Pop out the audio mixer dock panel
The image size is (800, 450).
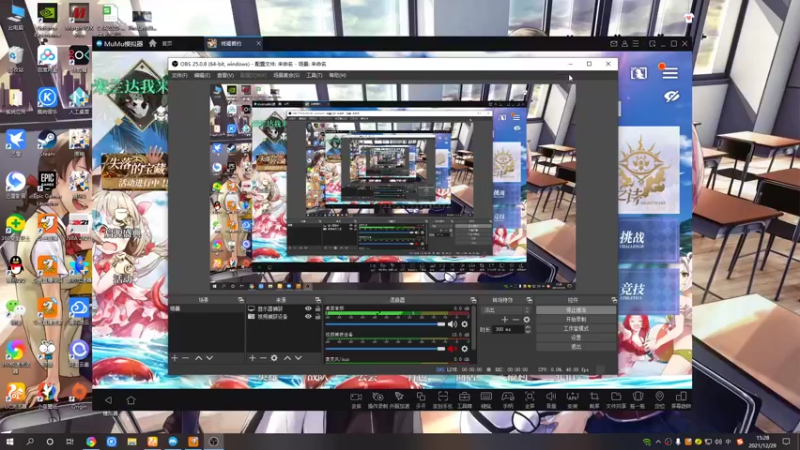[x=473, y=300]
